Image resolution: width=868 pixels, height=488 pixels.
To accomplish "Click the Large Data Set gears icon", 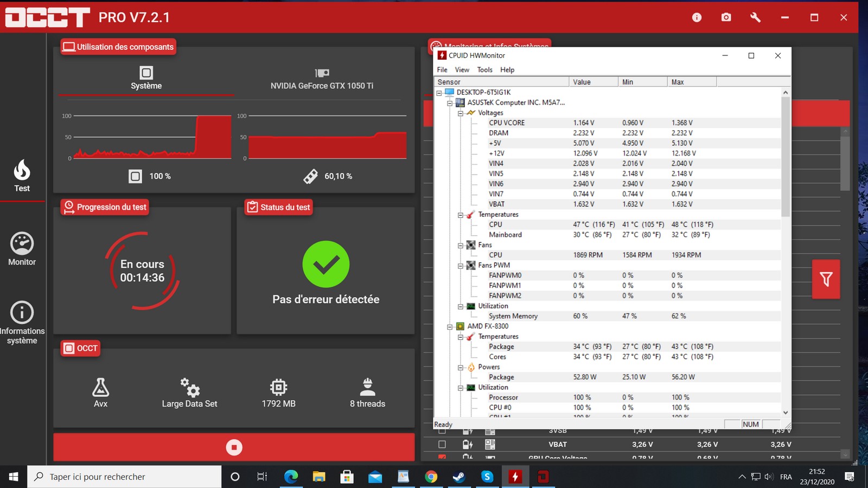I will [x=190, y=388].
